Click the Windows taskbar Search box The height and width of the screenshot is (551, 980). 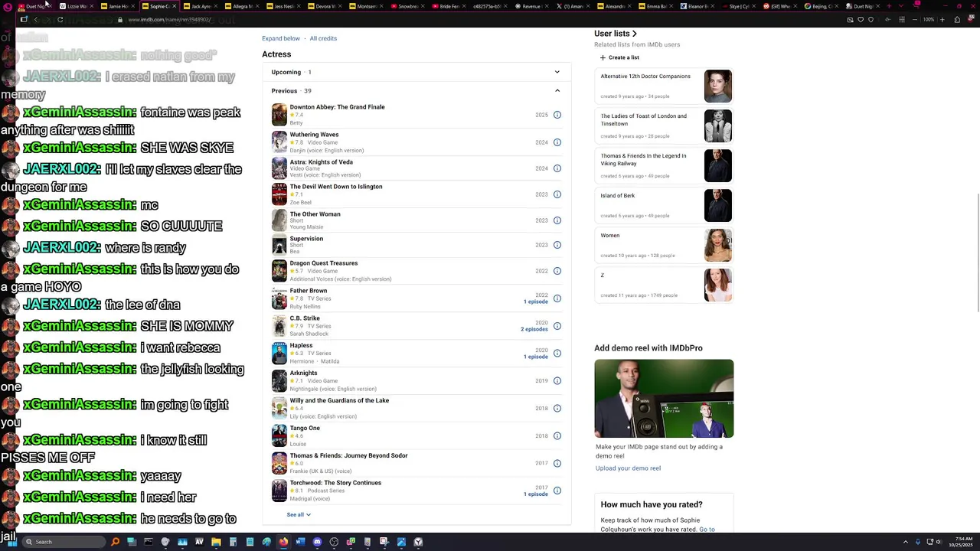click(63, 542)
